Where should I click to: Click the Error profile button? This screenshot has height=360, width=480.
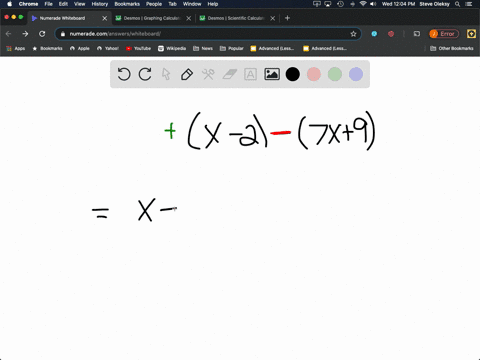click(444, 34)
